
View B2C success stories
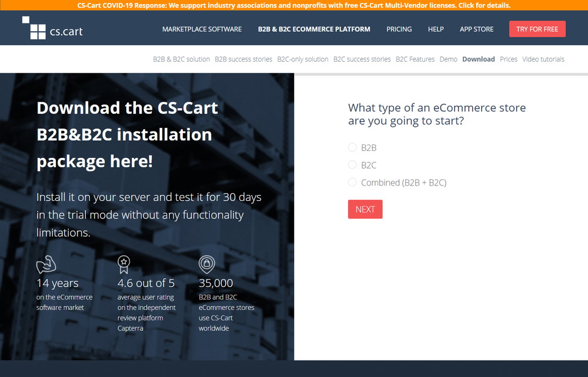pyautogui.click(x=362, y=59)
